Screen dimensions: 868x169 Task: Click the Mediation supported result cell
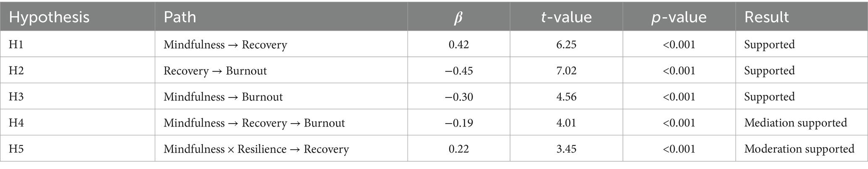795,123
